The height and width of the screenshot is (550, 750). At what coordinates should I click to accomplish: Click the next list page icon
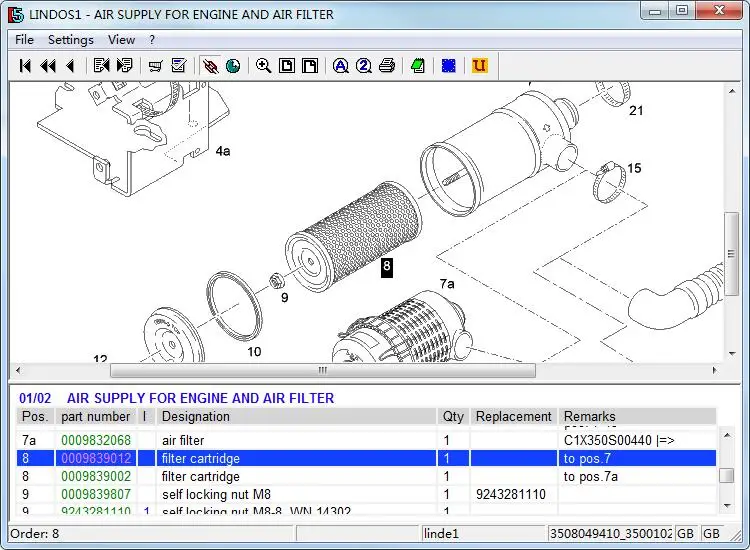click(124, 66)
